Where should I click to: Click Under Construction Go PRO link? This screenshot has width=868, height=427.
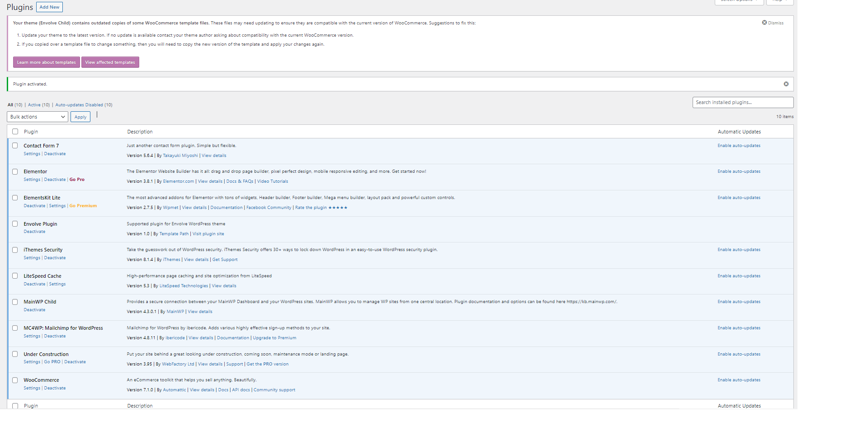pyautogui.click(x=52, y=362)
